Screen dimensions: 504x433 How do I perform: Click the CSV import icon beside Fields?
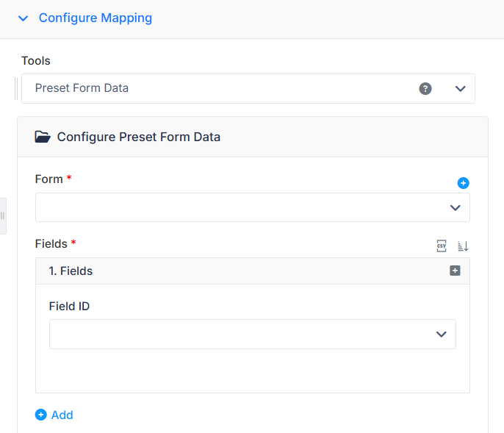tap(442, 246)
